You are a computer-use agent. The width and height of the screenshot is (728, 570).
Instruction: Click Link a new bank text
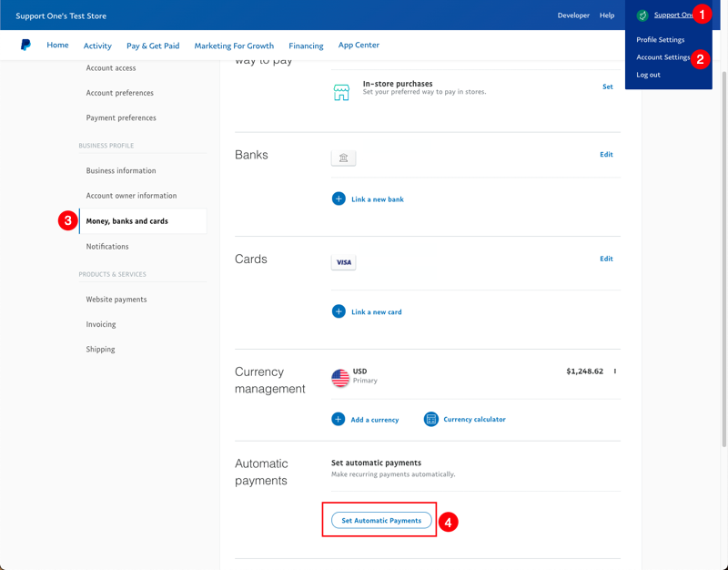coord(378,199)
